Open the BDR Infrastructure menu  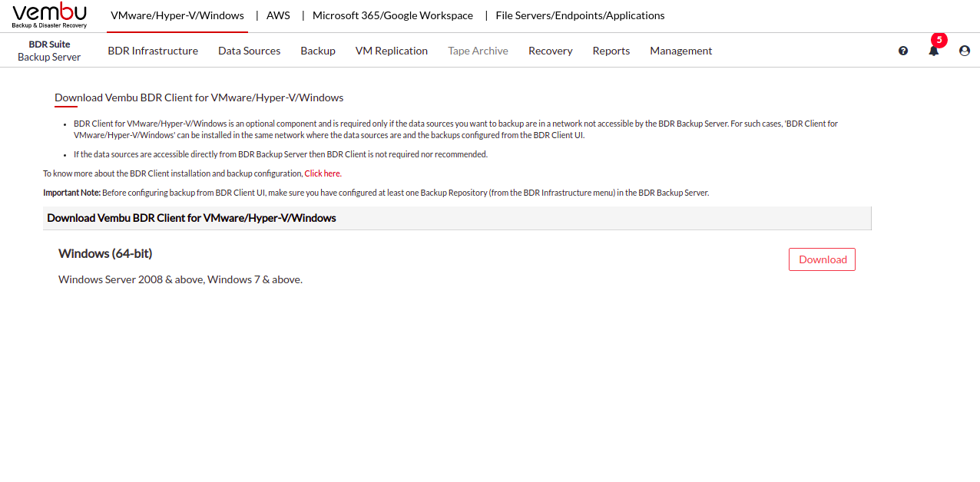153,51
